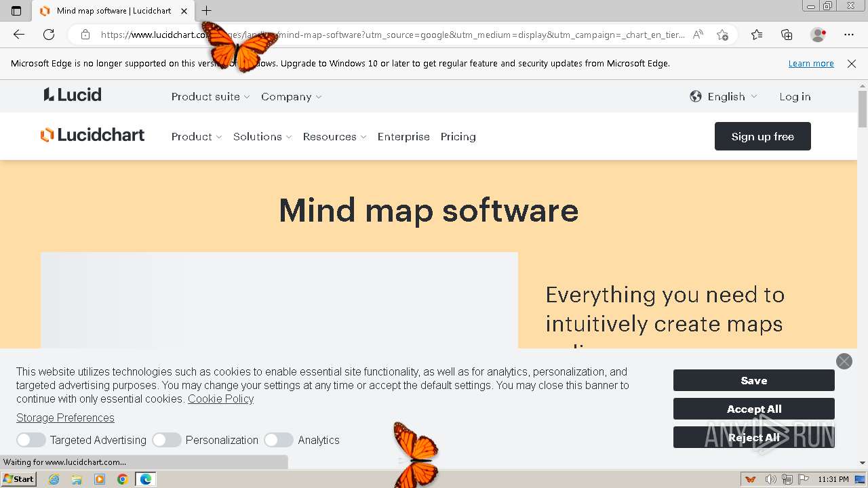The height and width of the screenshot is (488, 868).
Task: View site information lock icon
Action: (x=85, y=35)
